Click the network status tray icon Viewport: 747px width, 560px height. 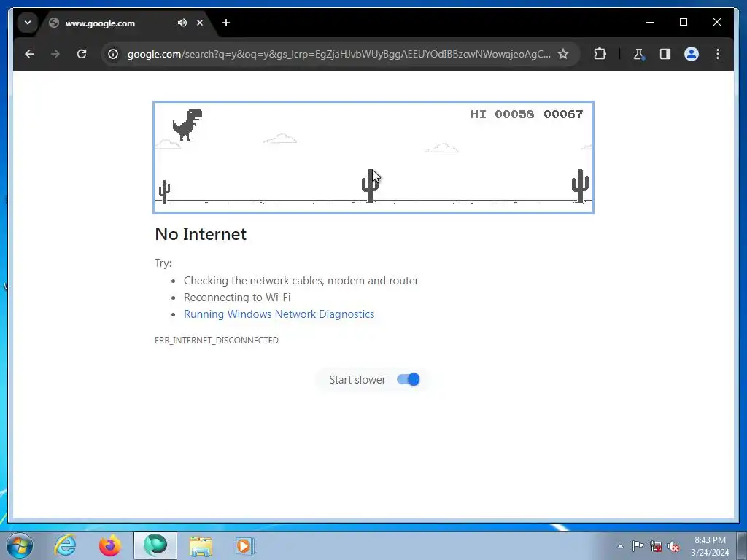[x=656, y=546]
